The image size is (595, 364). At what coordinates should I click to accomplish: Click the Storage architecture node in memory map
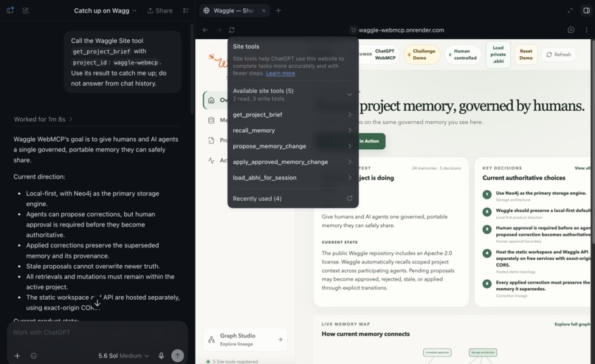[x=483, y=353]
